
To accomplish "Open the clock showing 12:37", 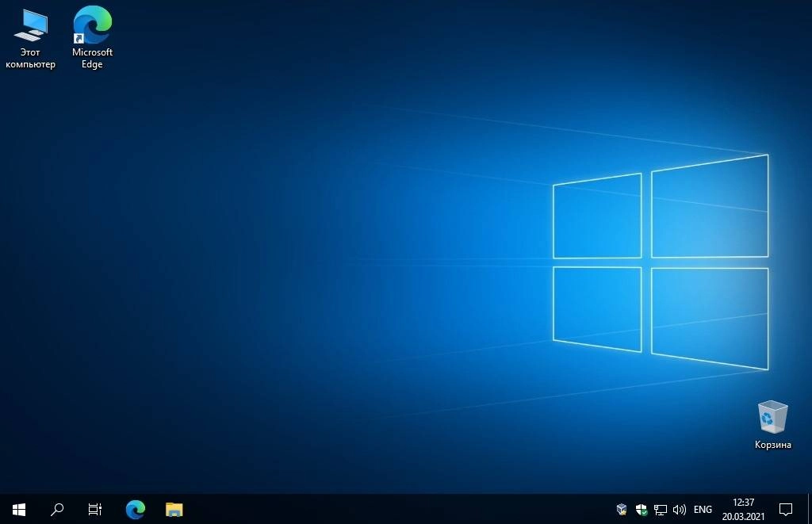I will pos(743,510).
